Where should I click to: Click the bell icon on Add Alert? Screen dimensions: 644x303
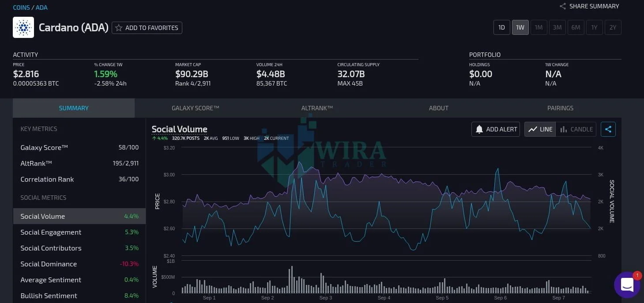click(479, 129)
